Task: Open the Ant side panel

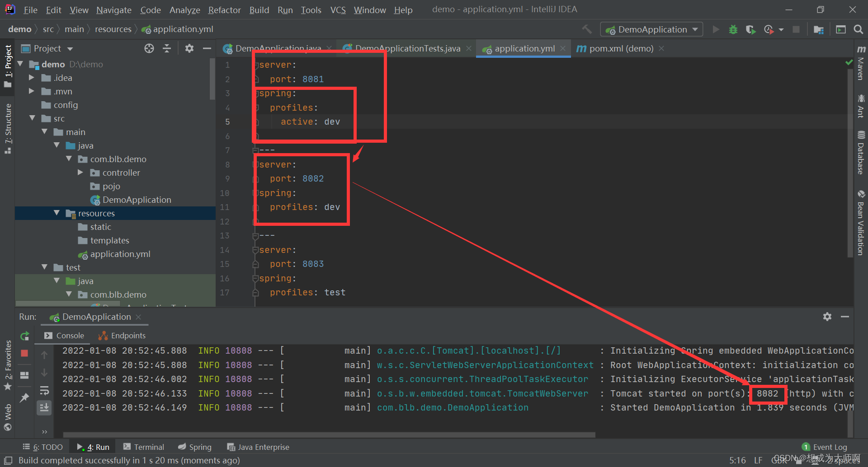Action: click(861, 106)
